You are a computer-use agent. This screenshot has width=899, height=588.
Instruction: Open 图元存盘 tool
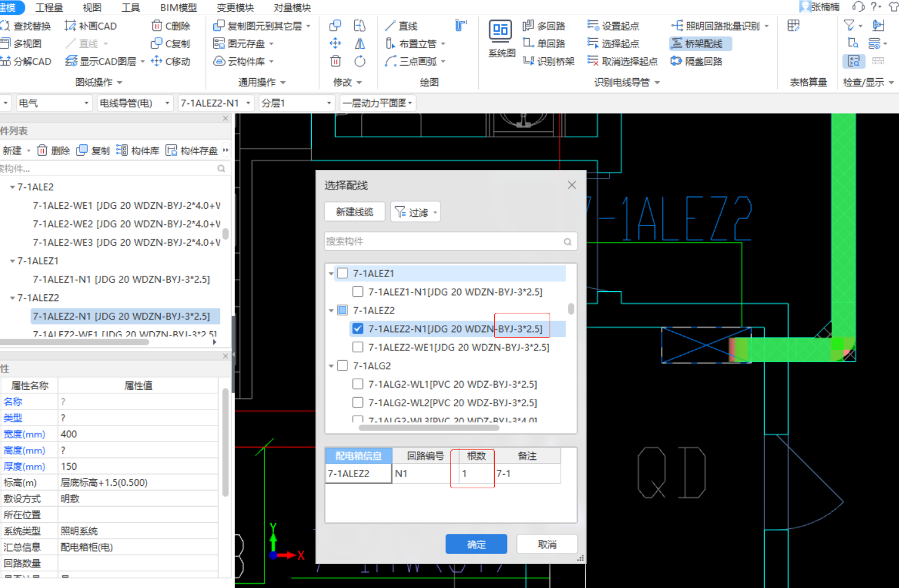243,44
